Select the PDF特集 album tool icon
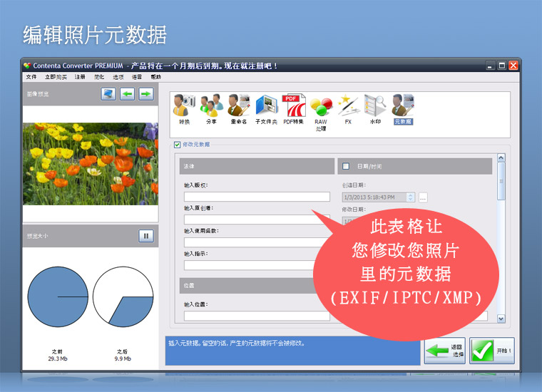Image resolution: width=542 pixels, height=392 pixels. [x=294, y=109]
